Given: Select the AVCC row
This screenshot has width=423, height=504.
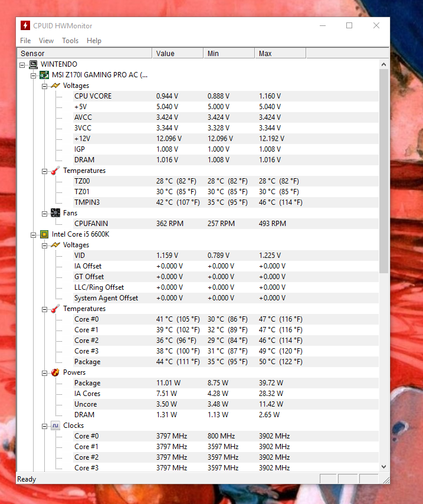Looking at the screenshot, I should tap(226, 117).
